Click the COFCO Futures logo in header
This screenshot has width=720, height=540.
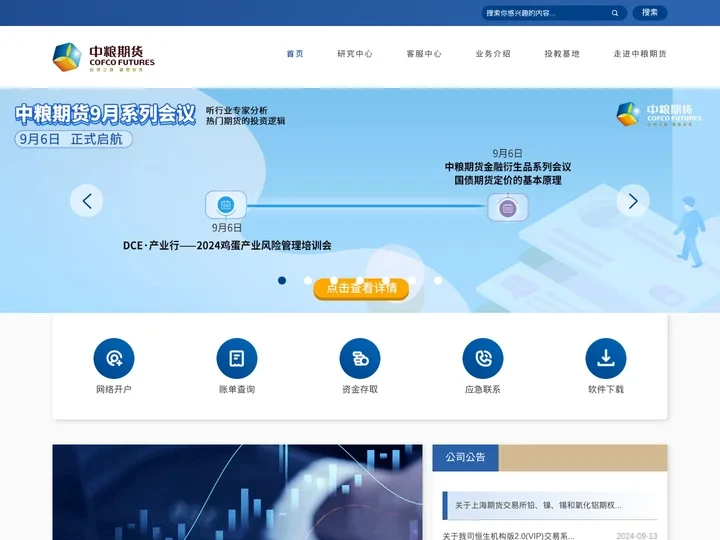click(104, 57)
